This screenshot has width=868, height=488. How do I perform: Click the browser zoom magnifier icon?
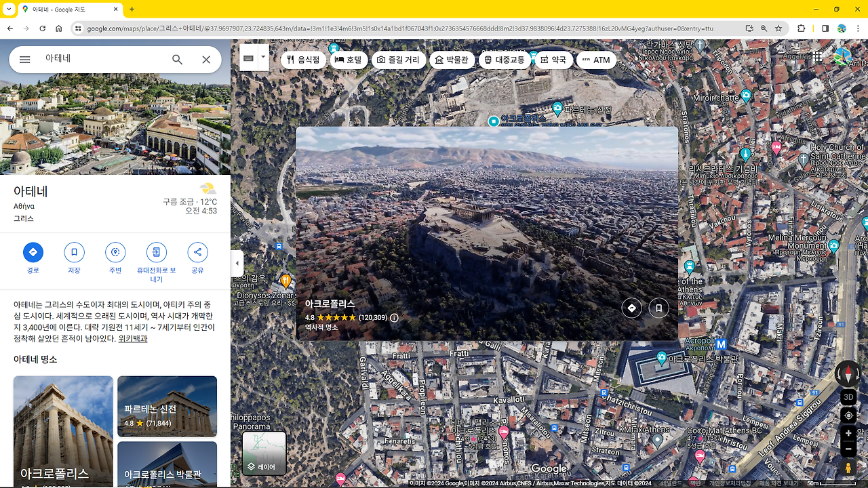[764, 28]
